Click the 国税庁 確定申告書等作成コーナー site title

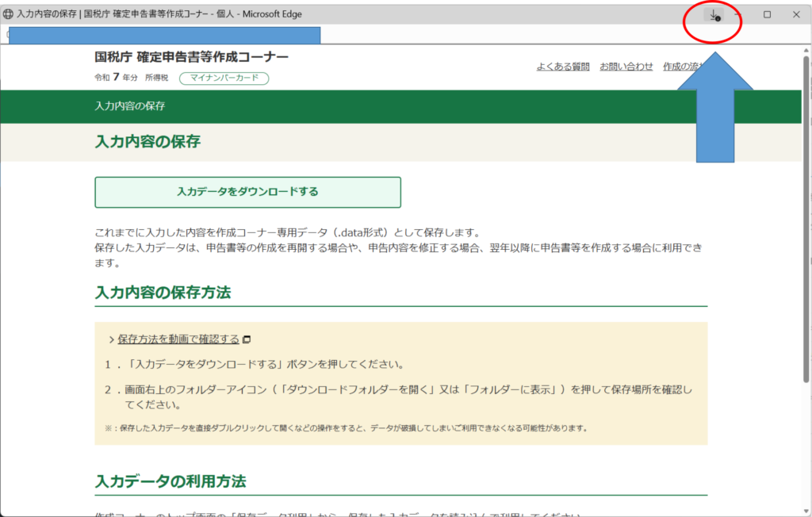coord(191,57)
